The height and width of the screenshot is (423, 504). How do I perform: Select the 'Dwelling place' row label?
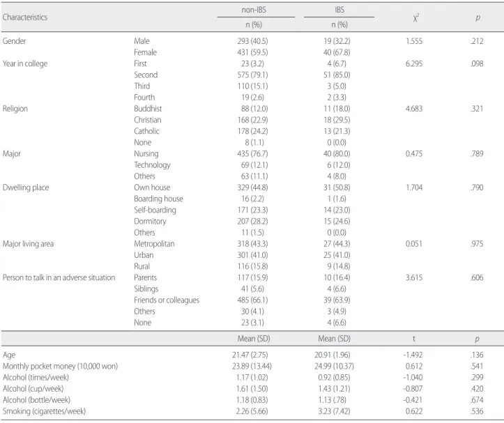[26, 187]
